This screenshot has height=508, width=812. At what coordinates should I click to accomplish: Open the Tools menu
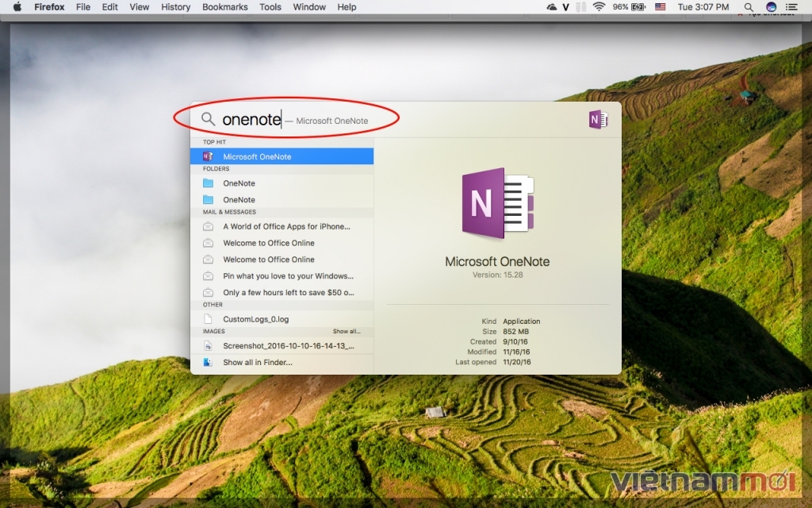270,6
